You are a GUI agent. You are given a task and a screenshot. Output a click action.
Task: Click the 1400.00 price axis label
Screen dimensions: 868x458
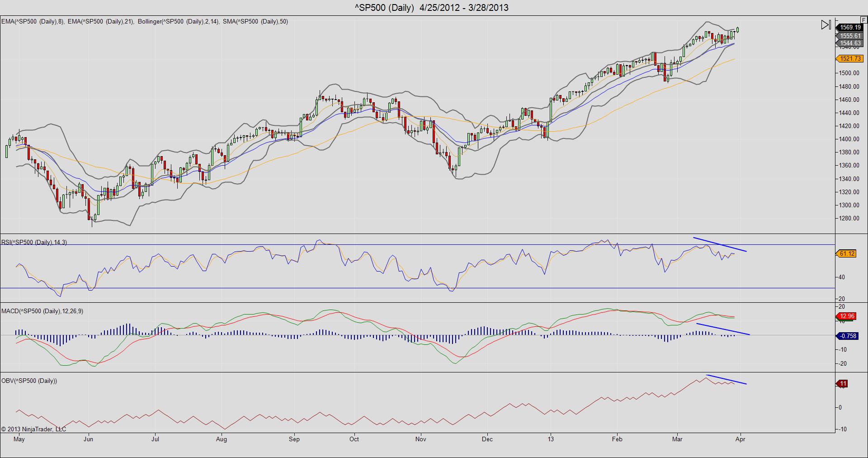point(849,139)
